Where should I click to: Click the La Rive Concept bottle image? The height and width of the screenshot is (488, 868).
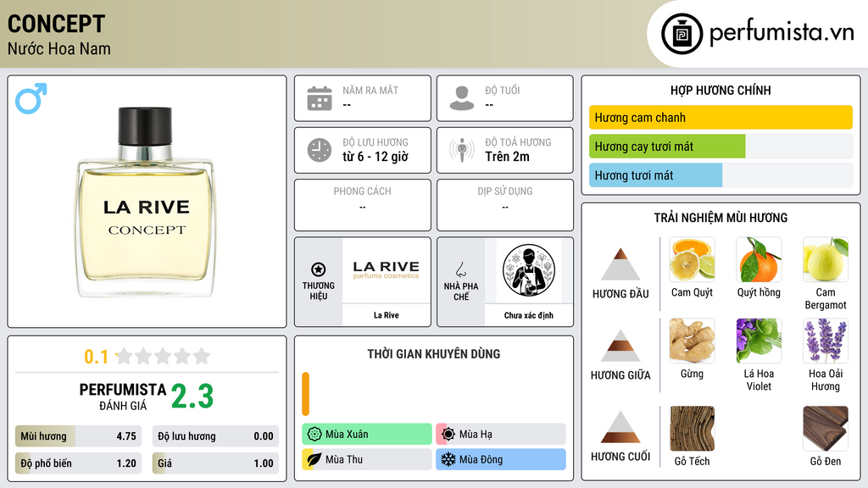coord(147,202)
